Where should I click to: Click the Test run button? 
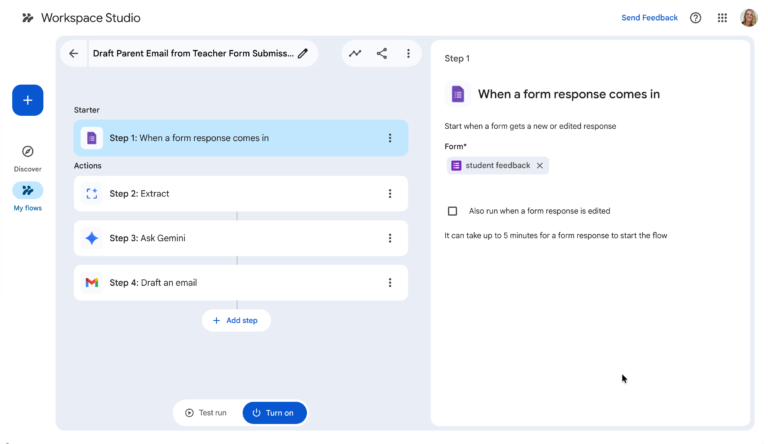tap(206, 413)
